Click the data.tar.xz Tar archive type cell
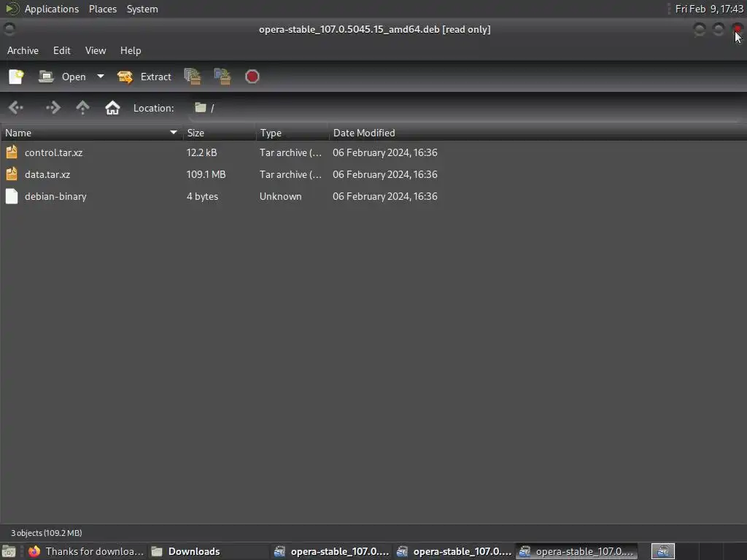Viewport: 747px width, 560px height. click(x=290, y=174)
